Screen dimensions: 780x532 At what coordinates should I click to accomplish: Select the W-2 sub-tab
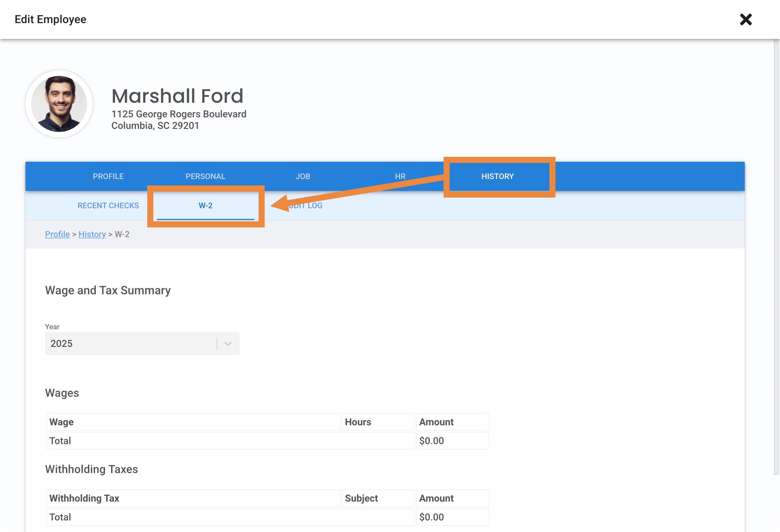point(205,206)
